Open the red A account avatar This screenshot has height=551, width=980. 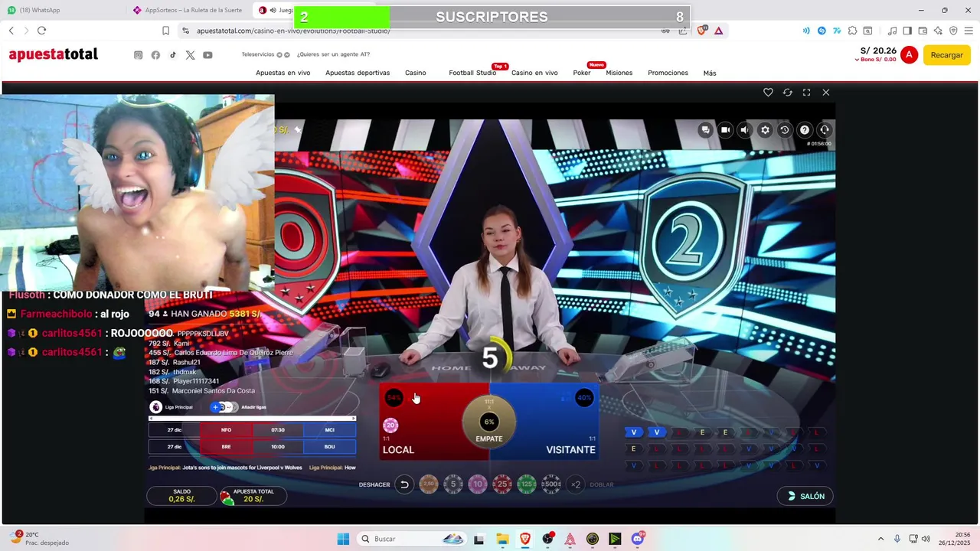[x=909, y=54]
